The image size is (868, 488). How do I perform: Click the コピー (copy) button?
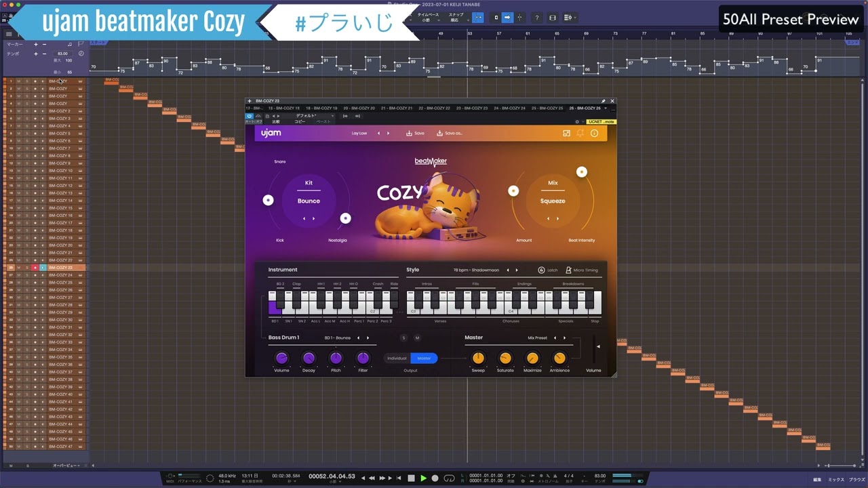(300, 121)
